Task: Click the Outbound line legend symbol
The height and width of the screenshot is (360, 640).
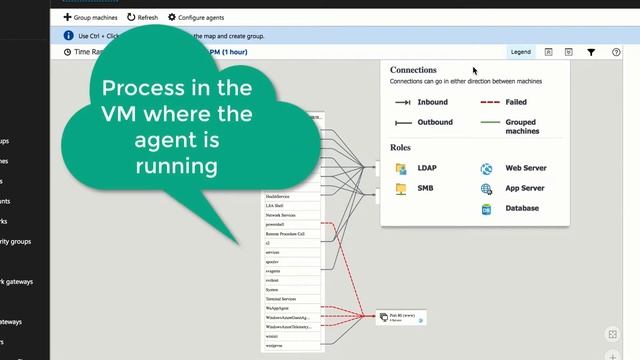Action: point(403,122)
